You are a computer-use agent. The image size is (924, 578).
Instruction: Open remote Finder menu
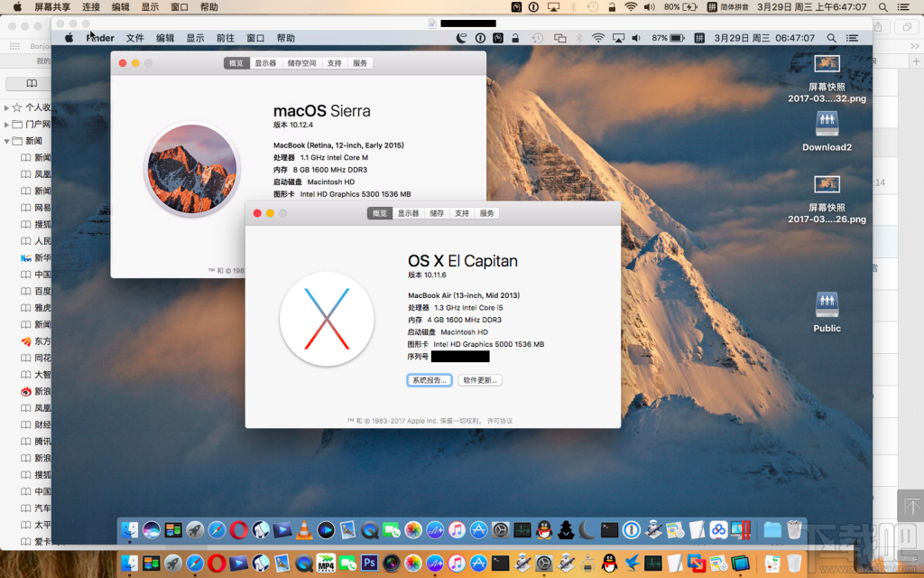pos(100,38)
